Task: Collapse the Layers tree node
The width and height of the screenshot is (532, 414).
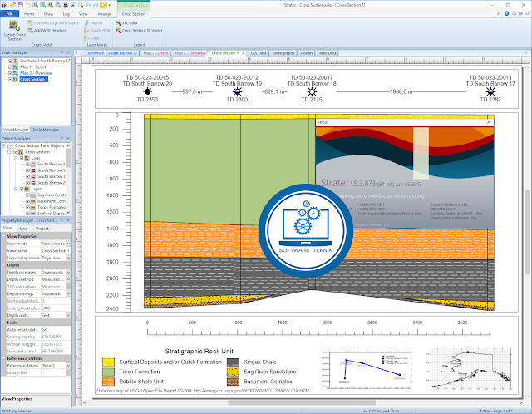Action: click(16, 189)
